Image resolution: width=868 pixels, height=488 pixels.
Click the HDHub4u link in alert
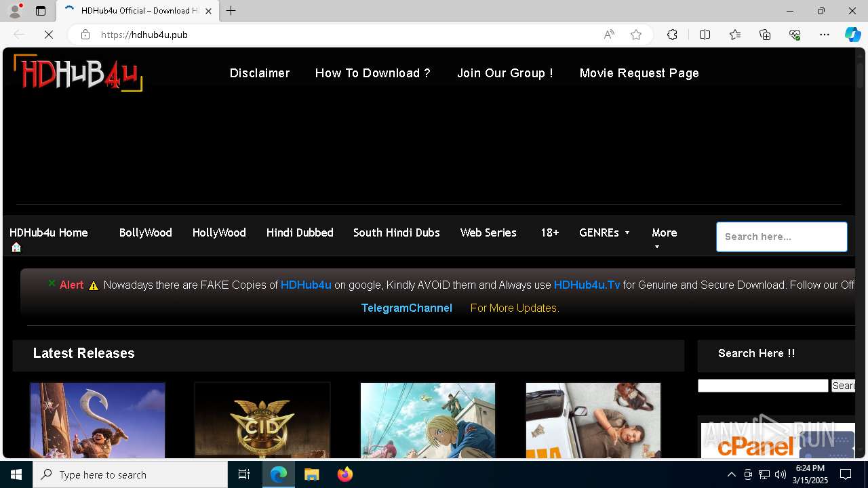click(306, 285)
